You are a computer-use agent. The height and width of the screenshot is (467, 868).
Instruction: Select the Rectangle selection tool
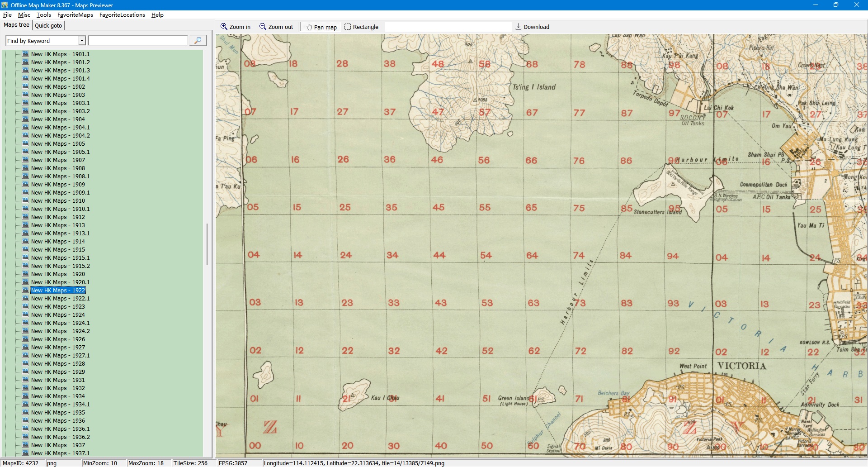361,27
